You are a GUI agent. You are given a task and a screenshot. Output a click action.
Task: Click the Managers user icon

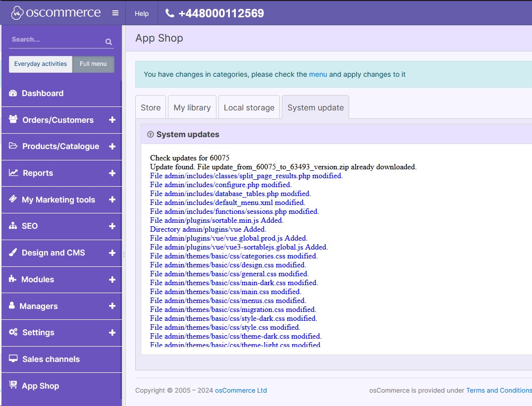click(x=12, y=305)
